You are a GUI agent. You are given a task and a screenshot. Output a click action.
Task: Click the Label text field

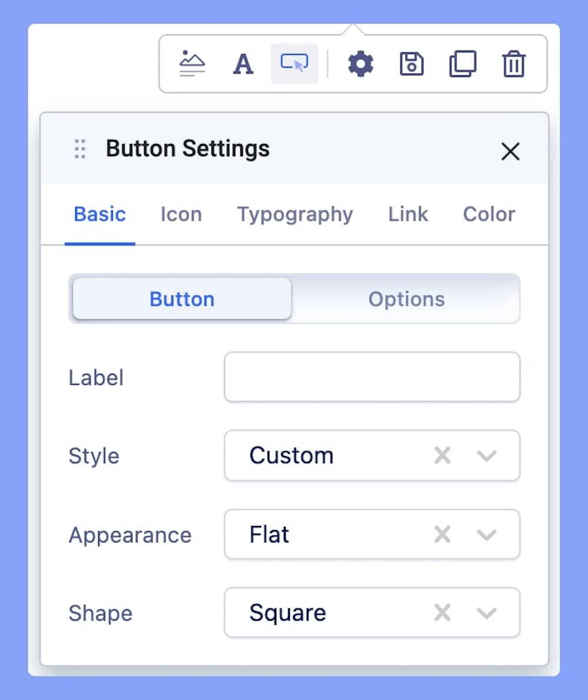(x=372, y=377)
